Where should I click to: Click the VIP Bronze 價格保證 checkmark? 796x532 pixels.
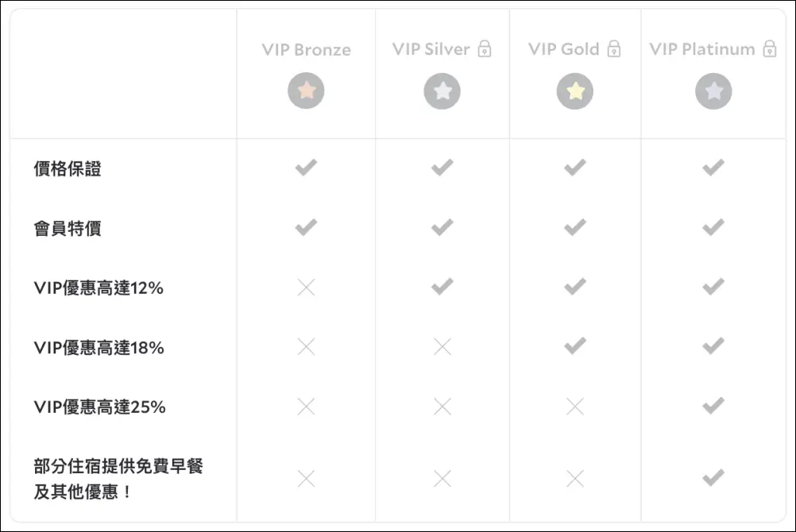tap(306, 168)
